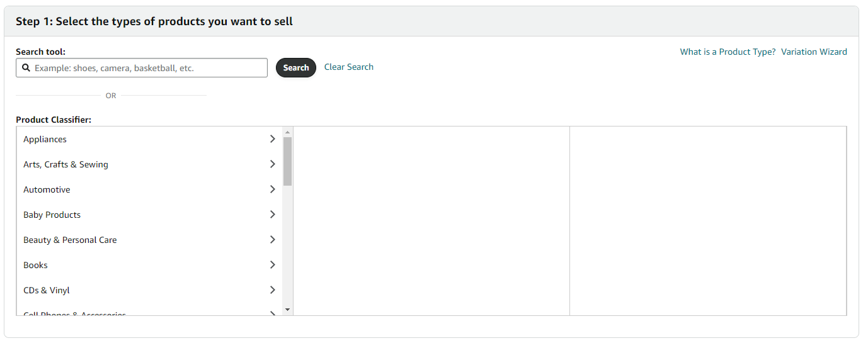Select Arts, Crafts & Sewing category
Viewport: 868px width, 343px height.
(66, 164)
